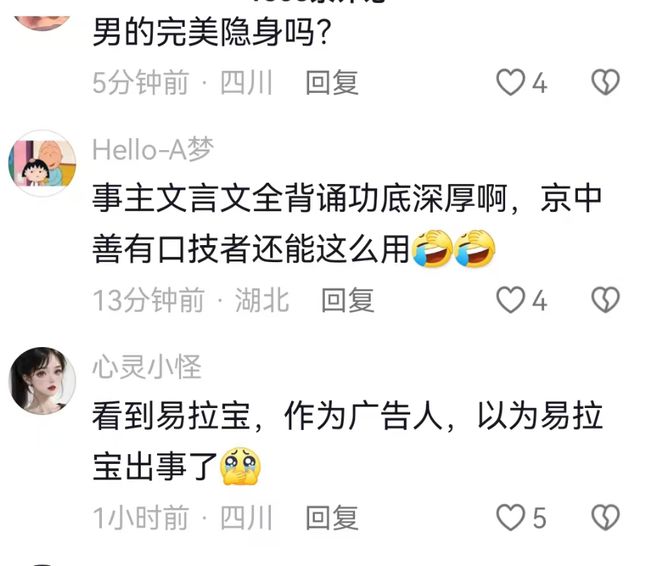Screen dimensions: 660x566
Task: Dislike the "男的完美隐身吗?" comment with broken heart
Action: 605,82
